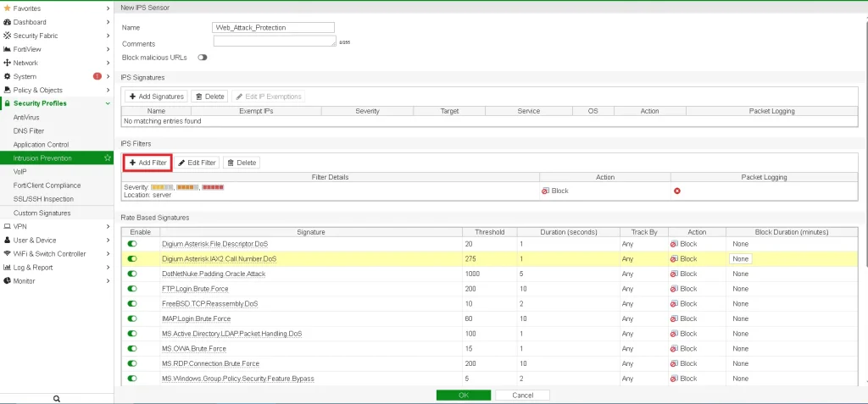Click the FortiView chart icon
Image resolution: width=868 pixels, height=404 pixels.
click(x=7, y=49)
